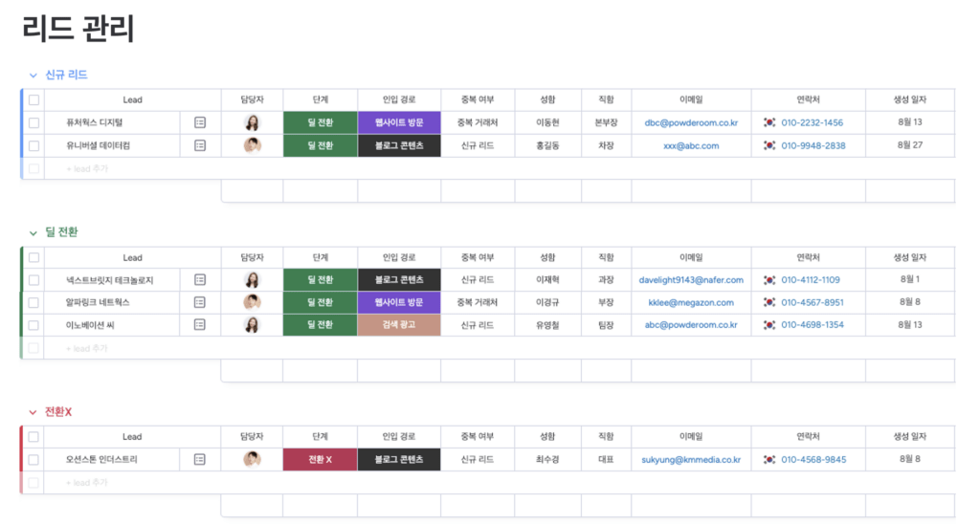Check the 오션스톤 인더스트리 row checkbox

tap(33, 460)
